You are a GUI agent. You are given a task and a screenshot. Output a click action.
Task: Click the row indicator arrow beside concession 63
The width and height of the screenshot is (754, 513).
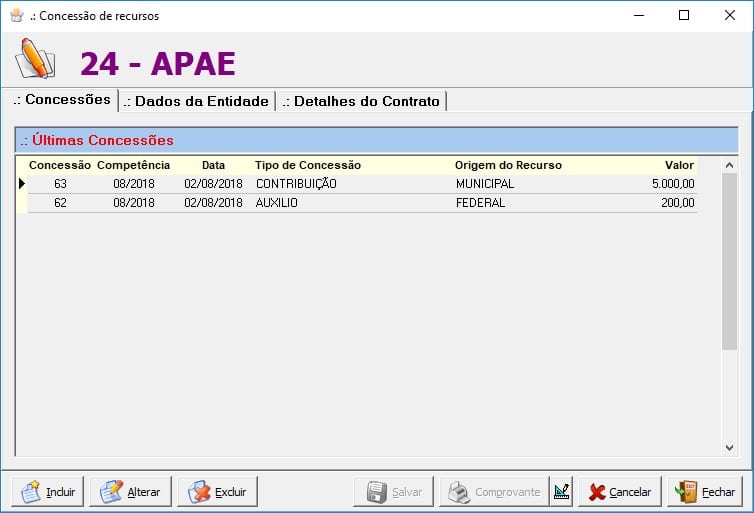21,184
